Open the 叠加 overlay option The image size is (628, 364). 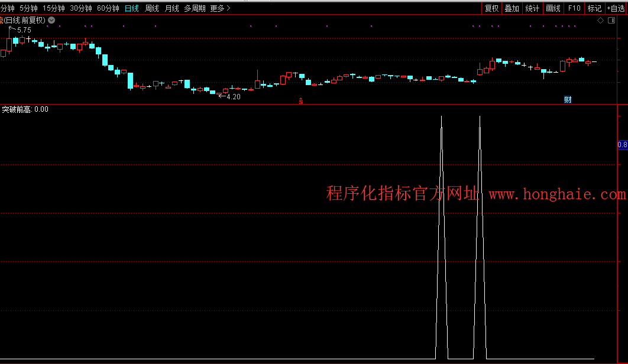point(512,8)
